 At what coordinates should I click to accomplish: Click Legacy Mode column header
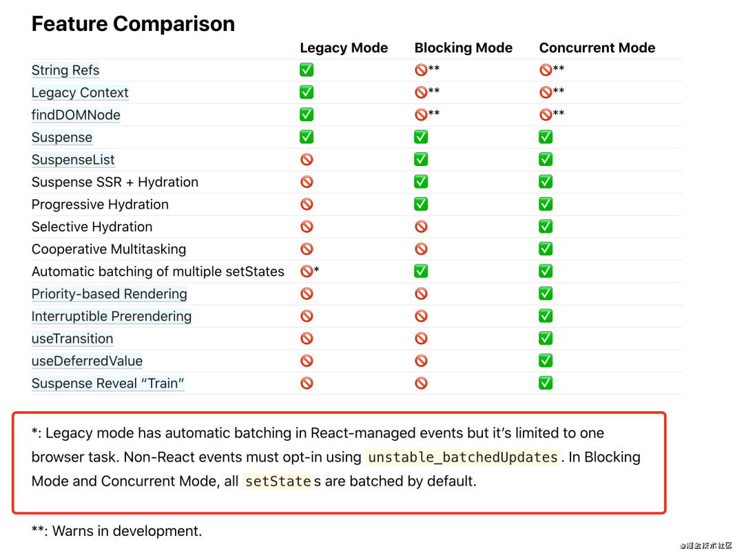[x=344, y=48]
